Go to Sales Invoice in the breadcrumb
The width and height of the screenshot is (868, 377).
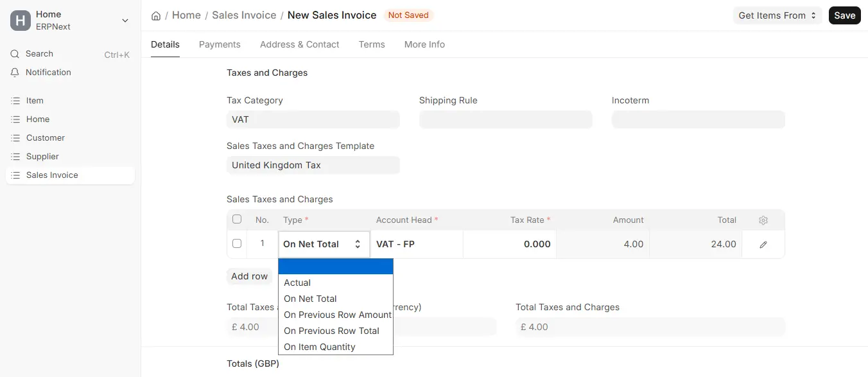[x=244, y=15]
